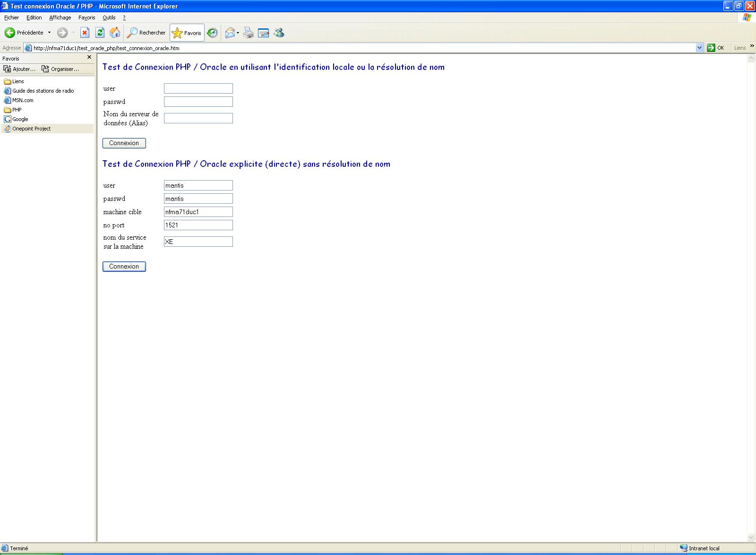Open the Favoris menu

[x=87, y=17]
